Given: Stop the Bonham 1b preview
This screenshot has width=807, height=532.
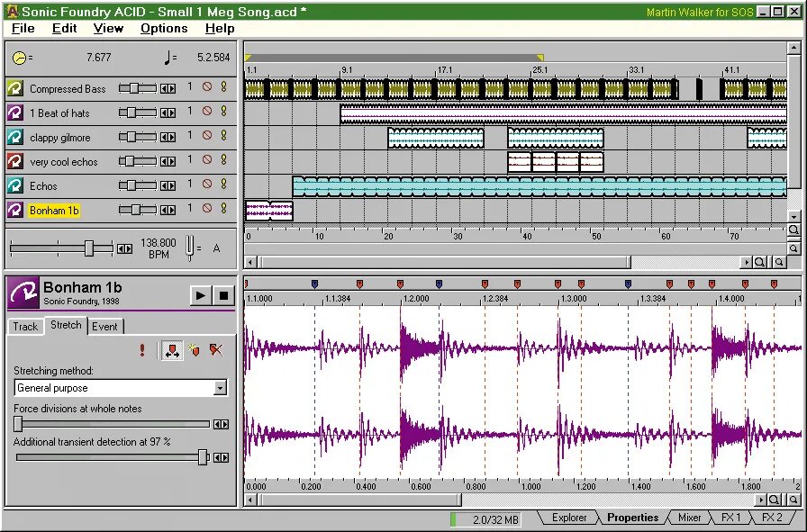Looking at the screenshot, I should click(223, 295).
